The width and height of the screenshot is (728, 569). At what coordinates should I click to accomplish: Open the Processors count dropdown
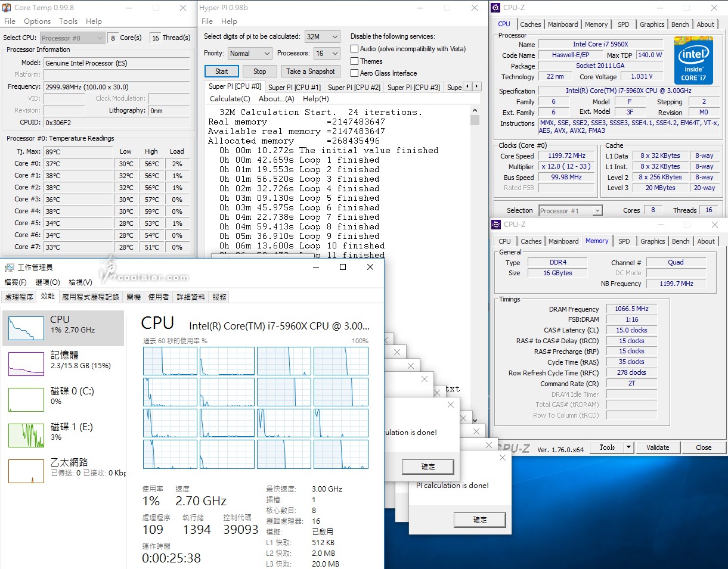click(x=327, y=53)
